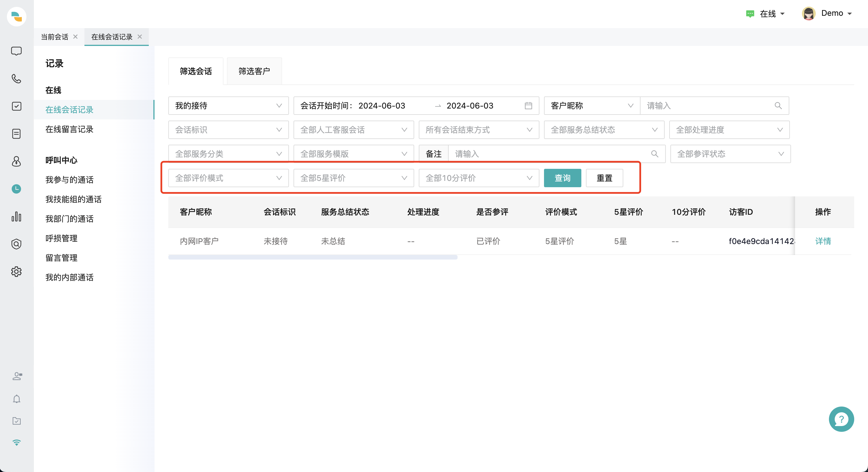The width and height of the screenshot is (868, 472).
Task: Expand the 全部服务分类 dropdown
Action: 228,154
